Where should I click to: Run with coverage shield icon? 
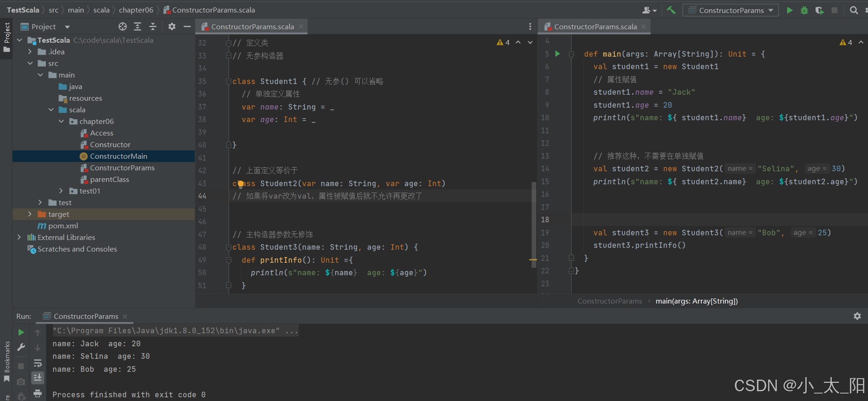[x=819, y=10]
